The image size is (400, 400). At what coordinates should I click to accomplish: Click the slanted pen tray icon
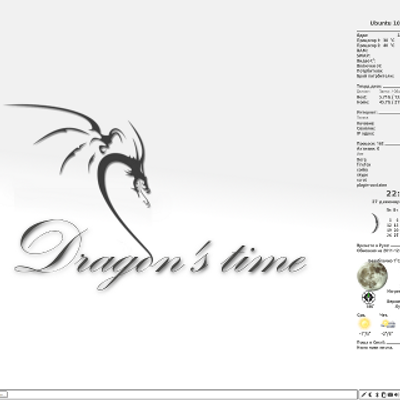click(364, 395)
